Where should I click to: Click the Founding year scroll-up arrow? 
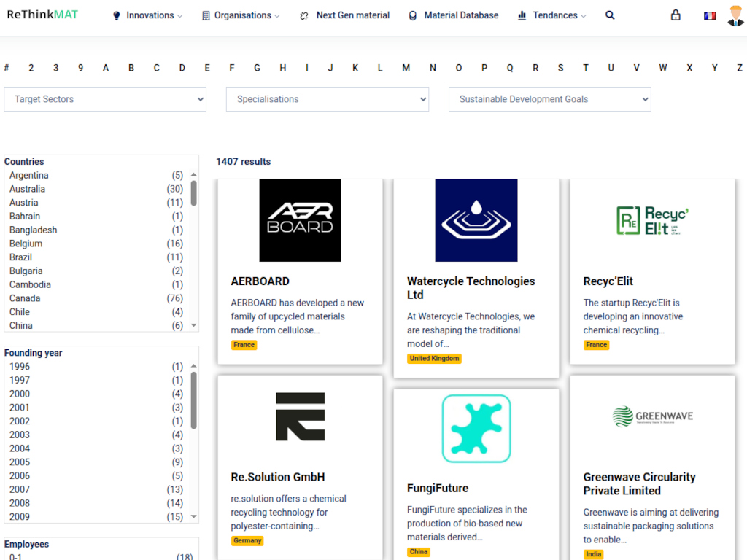click(x=194, y=366)
